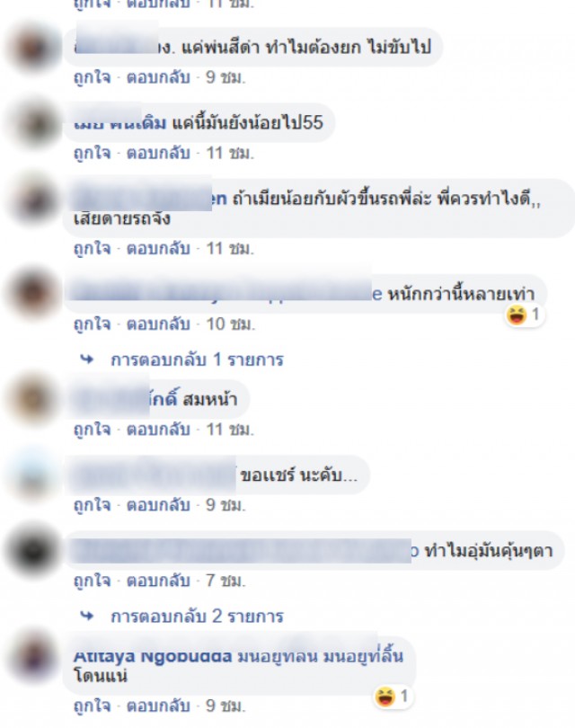The image size is (575, 728).
Task: Click reply arrow icon beside การตอบกลับ 1 รายการ
Action: (x=87, y=359)
